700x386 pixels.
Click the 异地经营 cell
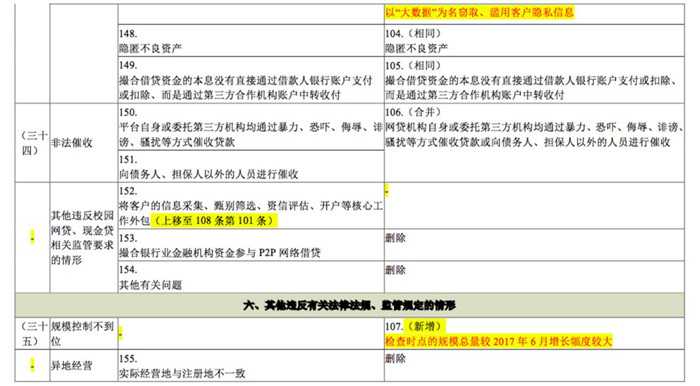click(x=83, y=365)
